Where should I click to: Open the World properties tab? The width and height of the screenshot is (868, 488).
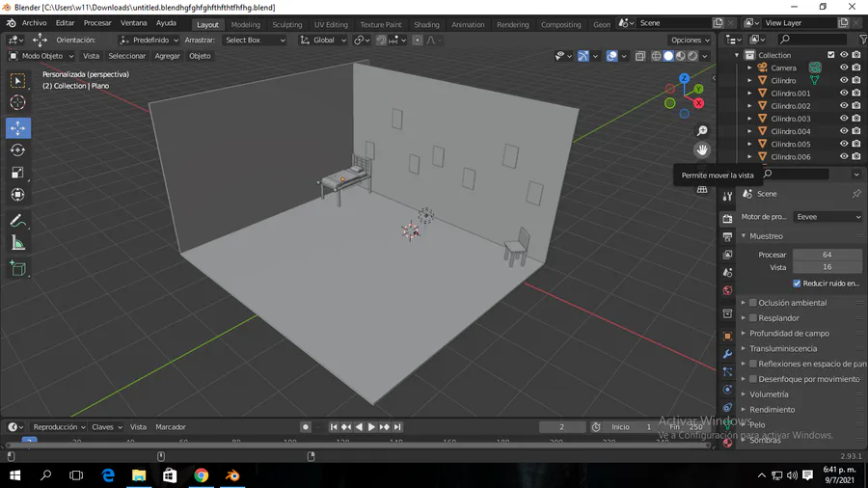coord(727,290)
